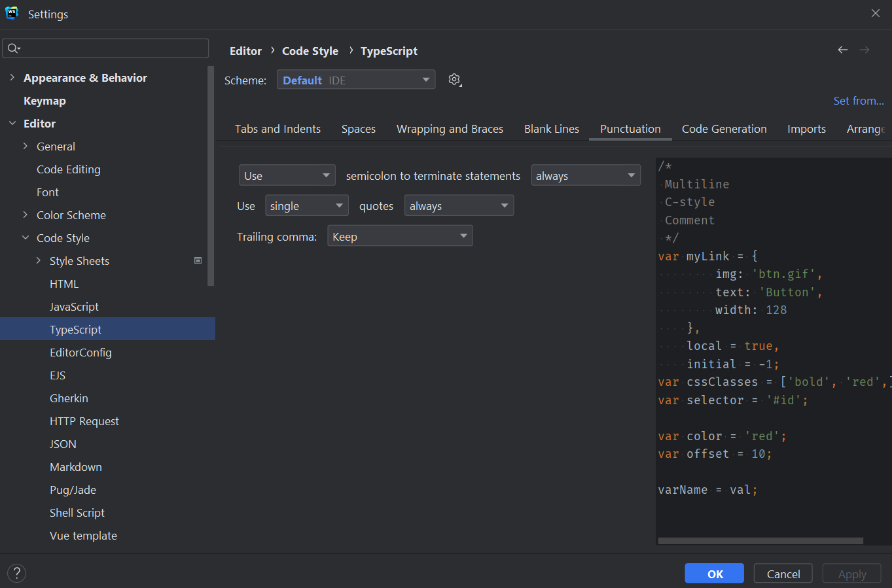This screenshot has width=892, height=588.
Task: Select JavaScript in the Code Style tree
Action: coord(74,307)
